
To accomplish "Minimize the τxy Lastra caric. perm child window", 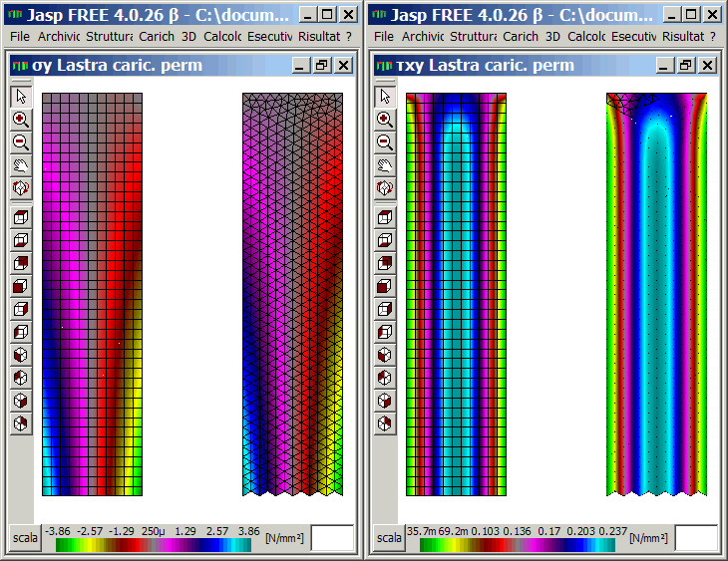I will [664, 66].
